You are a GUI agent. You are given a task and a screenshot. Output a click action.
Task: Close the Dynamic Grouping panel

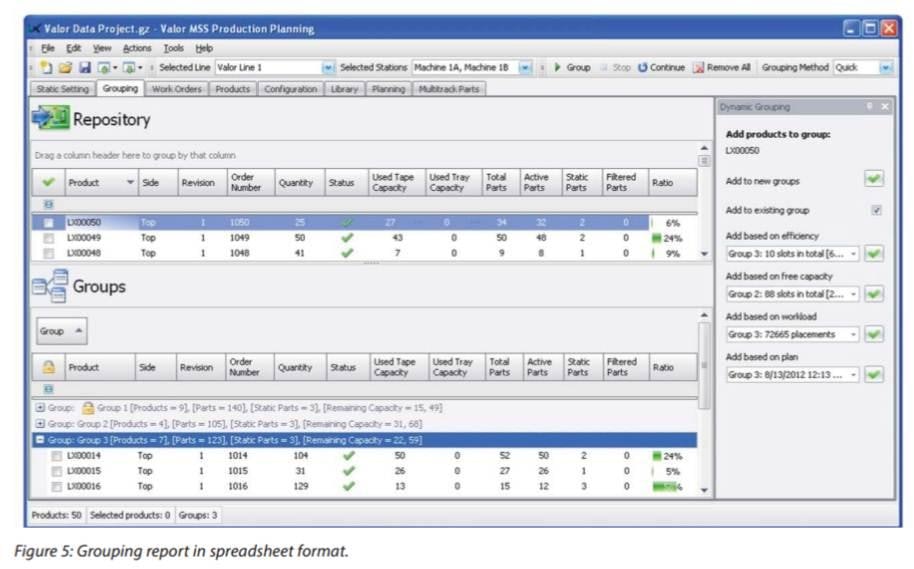point(885,107)
